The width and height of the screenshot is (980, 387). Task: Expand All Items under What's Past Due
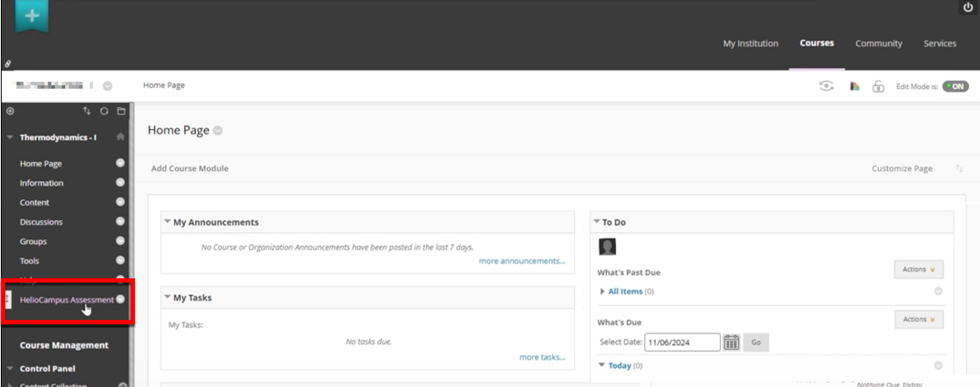tap(602, 291)
